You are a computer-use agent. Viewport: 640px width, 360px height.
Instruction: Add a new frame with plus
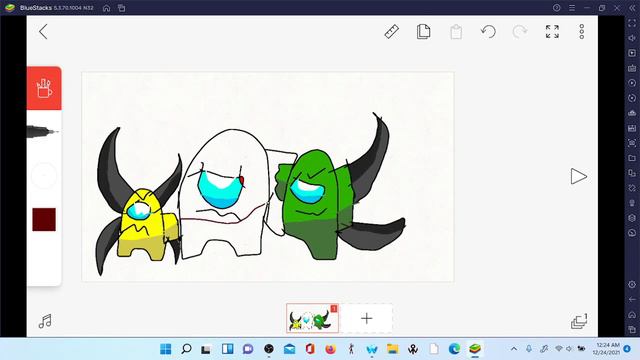367,318
